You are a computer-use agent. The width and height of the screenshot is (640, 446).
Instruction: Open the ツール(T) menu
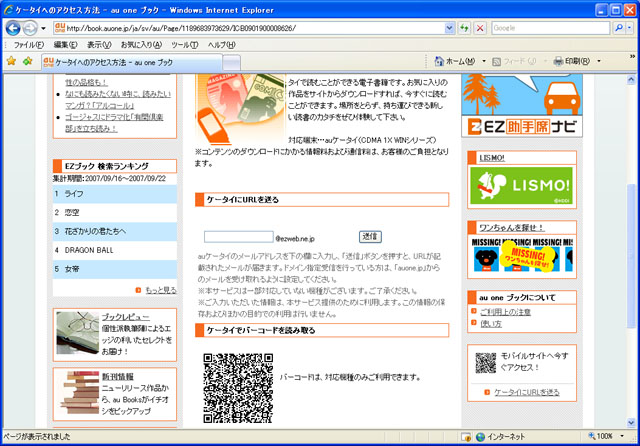184,45
